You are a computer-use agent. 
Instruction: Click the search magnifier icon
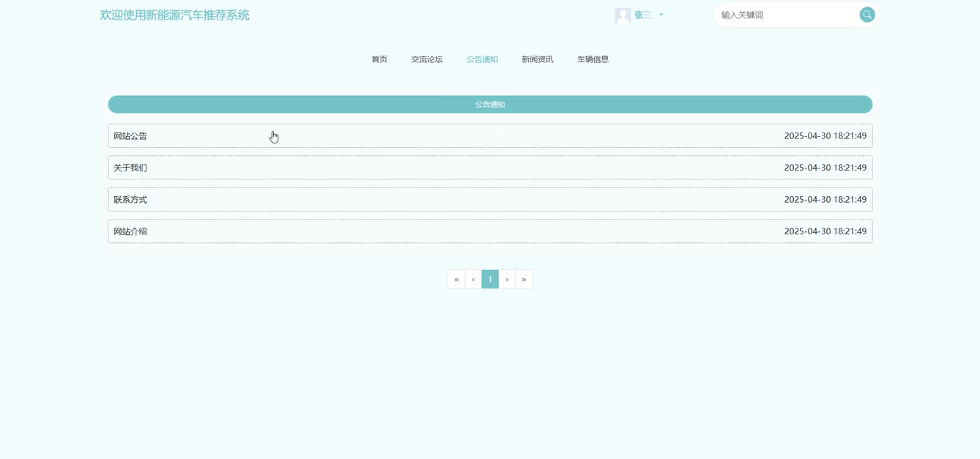[x=867, y=15]
